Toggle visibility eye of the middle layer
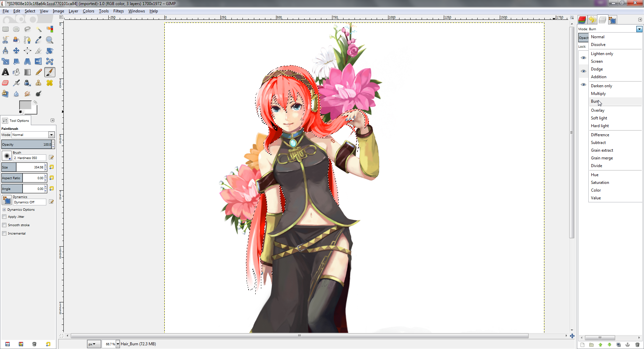The image size is (644, 349). click(583, 71)
